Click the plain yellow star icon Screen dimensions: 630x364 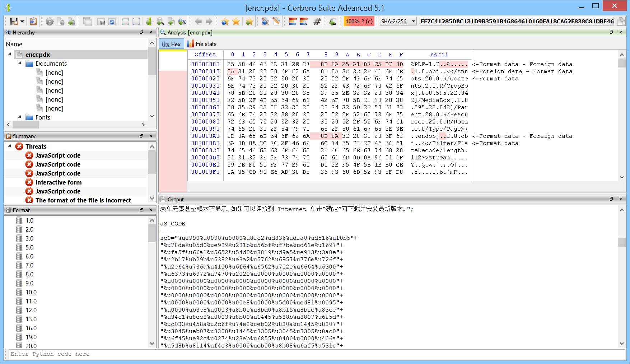tap(236, 22)
